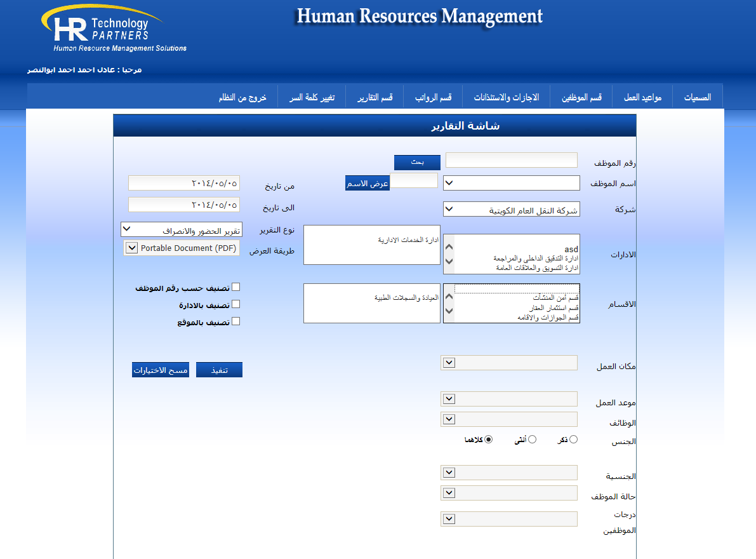Enable تصنيف حسب رقم الموظف checkbox
This screenshot has width=756, height=559.
236,288
